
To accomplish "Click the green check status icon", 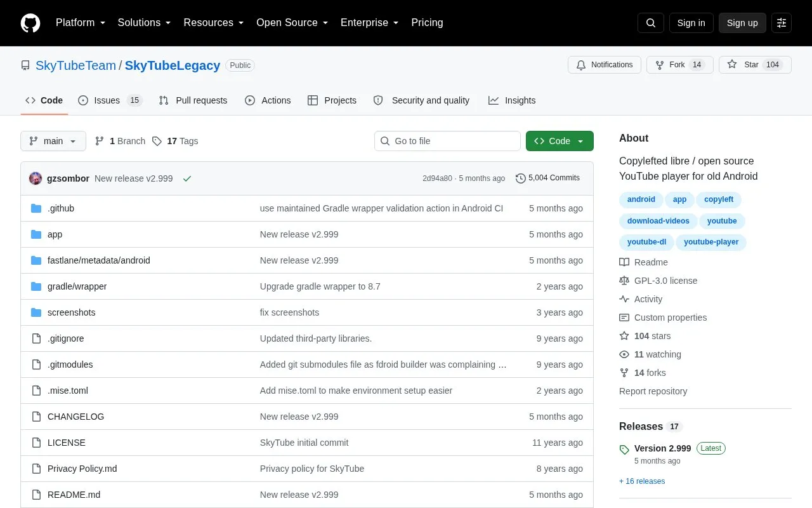I will click(187, 178).
